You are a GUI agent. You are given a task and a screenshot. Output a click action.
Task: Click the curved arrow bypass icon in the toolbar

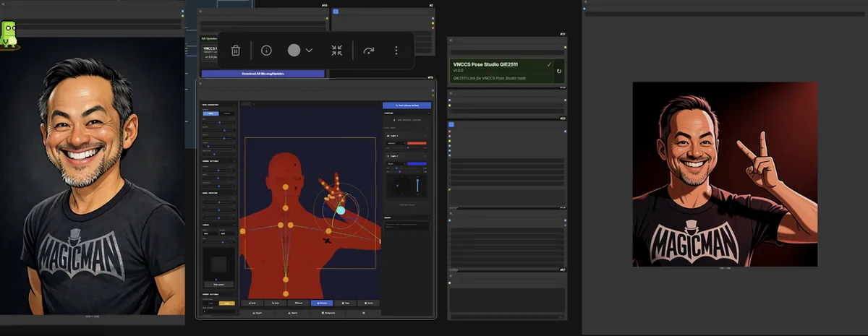[369, 51]
